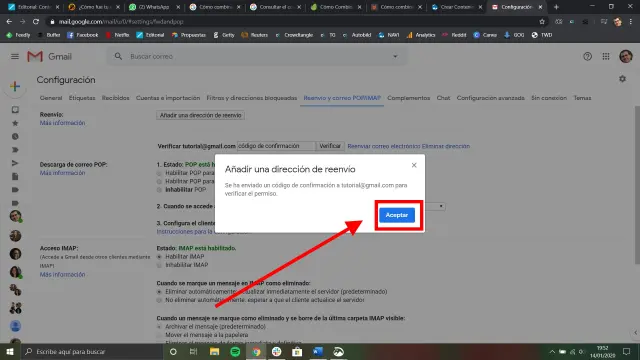Open the Sin conexión tab
640x360 pixels.
549,98
